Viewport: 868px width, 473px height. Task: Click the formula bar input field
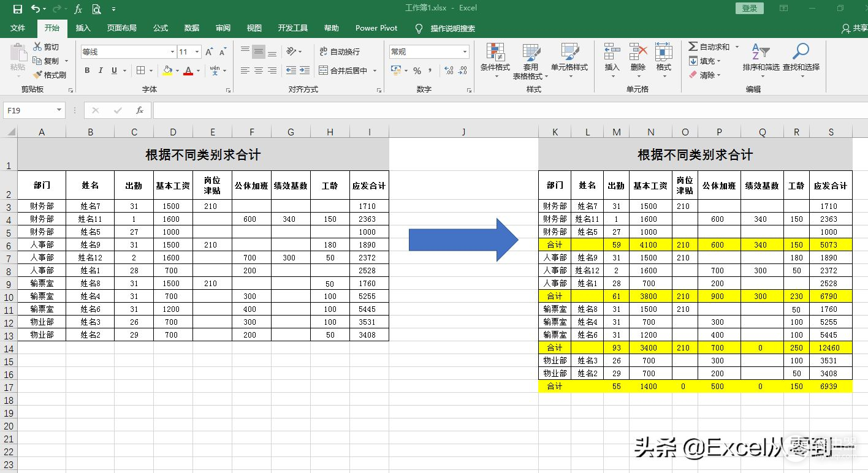490,110
